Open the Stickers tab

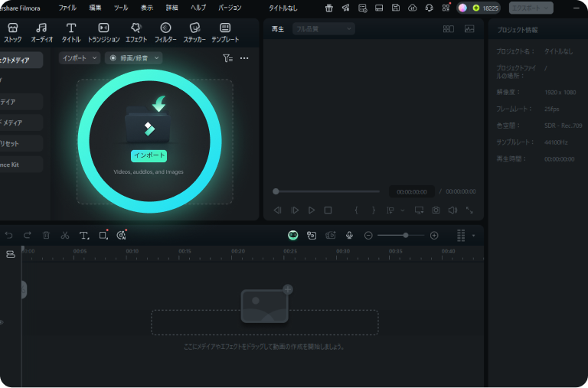point(194,32)
